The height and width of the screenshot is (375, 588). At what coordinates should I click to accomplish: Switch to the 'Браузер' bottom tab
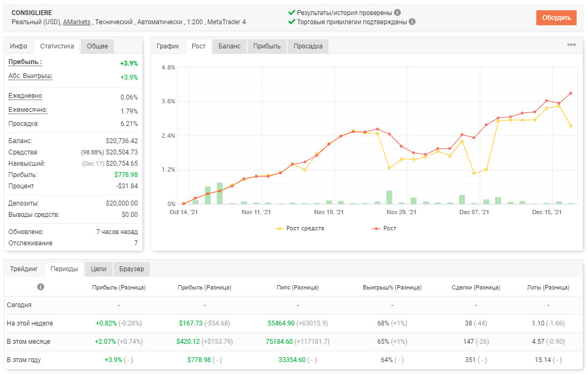click(x=131, y=269)
